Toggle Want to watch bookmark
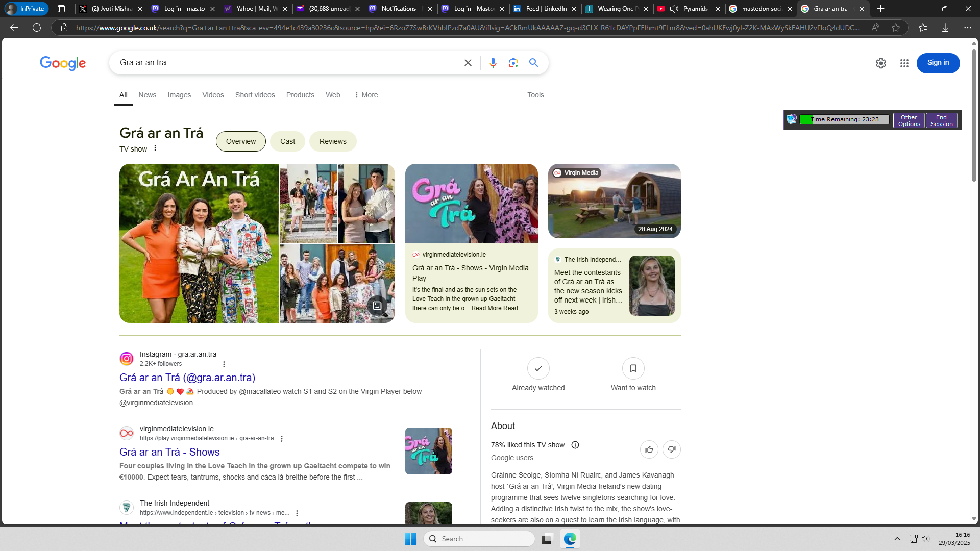The image size is (980, 551). coord(633,368)
